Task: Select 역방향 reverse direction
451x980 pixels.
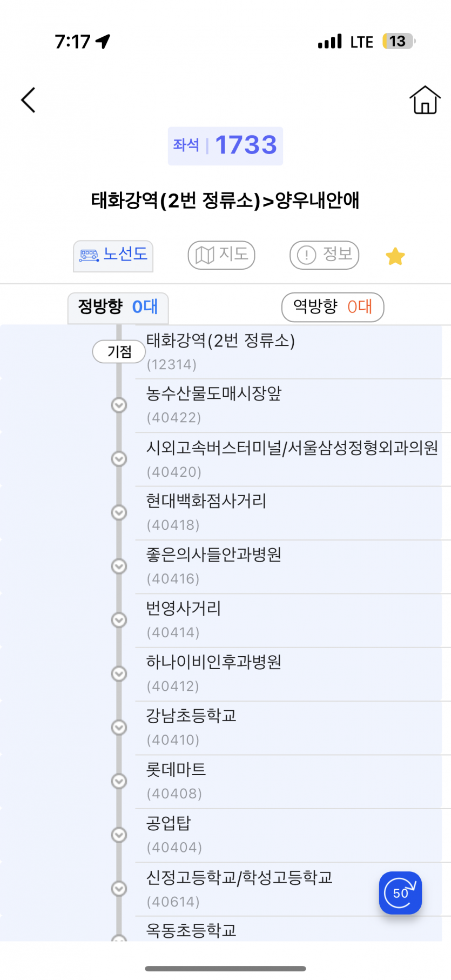Action: tap(333, 308)
